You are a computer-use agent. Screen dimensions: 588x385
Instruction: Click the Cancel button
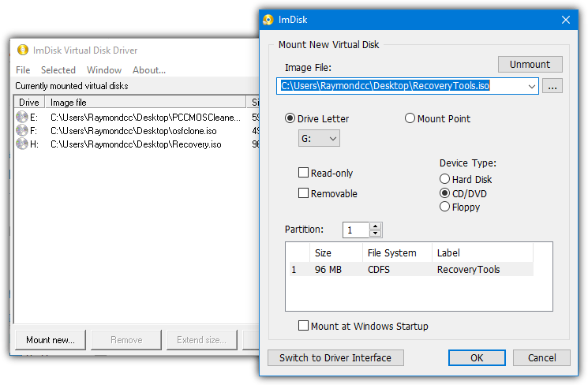point(542,357)
